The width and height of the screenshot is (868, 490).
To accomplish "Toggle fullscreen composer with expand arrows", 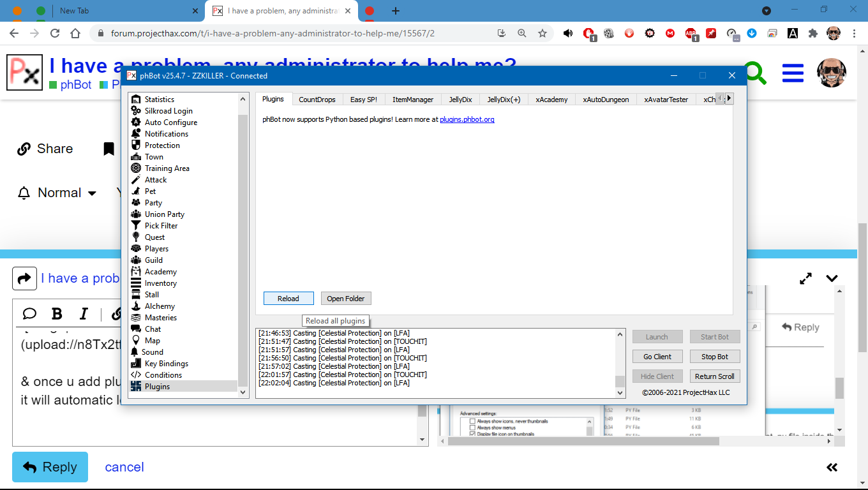I will 805,278.
